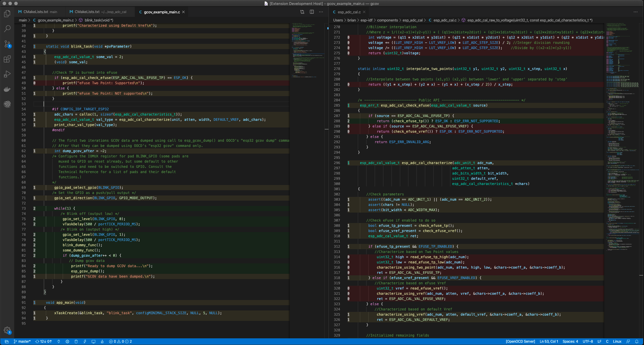Viewport: 644px width, 345px height.
Task: Open the ESP-IDF flash icon in status bar
Action: [85, 342]
